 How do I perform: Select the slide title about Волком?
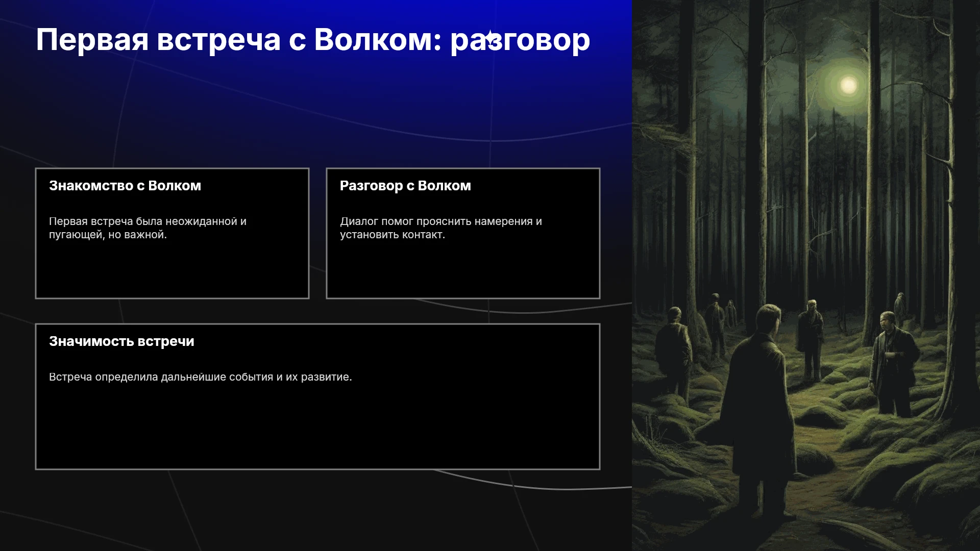(x=313, y=40)
